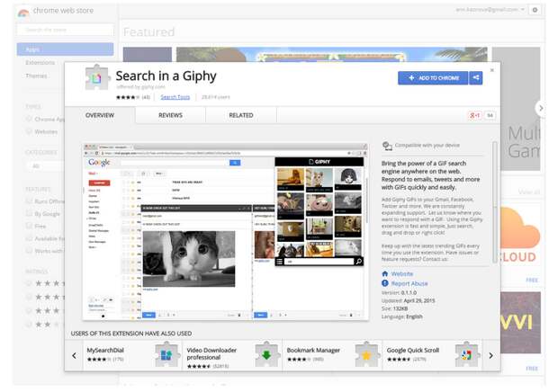Select Themes in the store sidebar
The width and height of the screenshot is (558, 392).
point(36,76)
